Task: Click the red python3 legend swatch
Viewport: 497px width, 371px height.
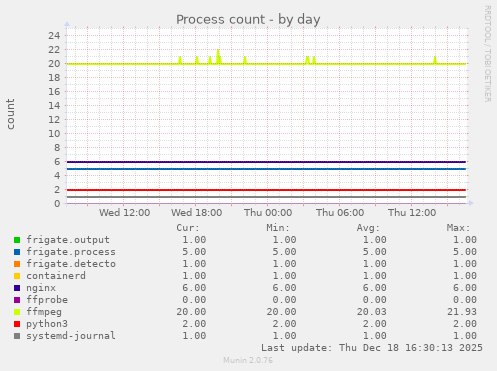Action: tap(17, 324)
